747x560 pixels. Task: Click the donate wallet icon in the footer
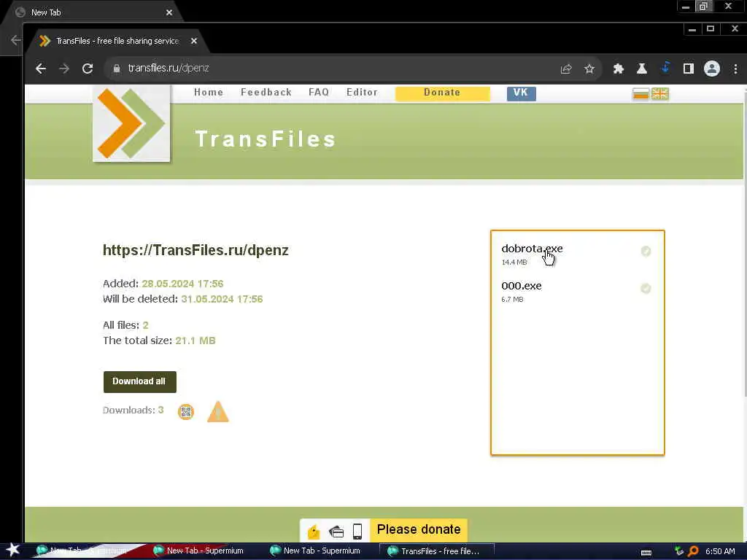(314, 531)
